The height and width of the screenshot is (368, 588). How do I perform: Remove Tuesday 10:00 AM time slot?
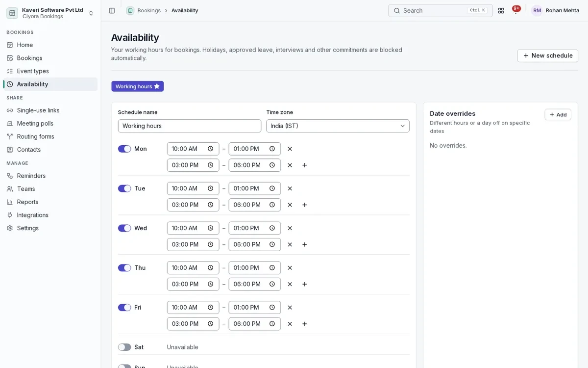click(290, 188)
